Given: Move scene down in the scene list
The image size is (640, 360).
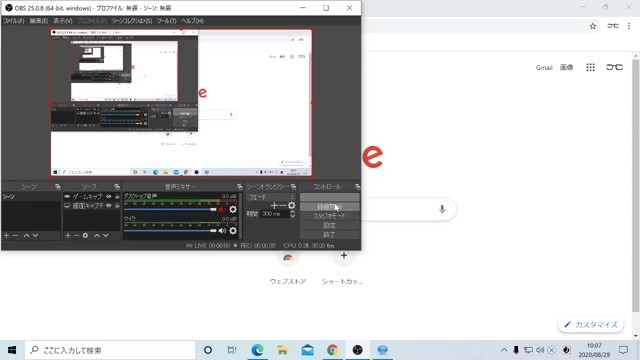Looking at the screenshot, I should pyautogui.click(x=36, y=236).
